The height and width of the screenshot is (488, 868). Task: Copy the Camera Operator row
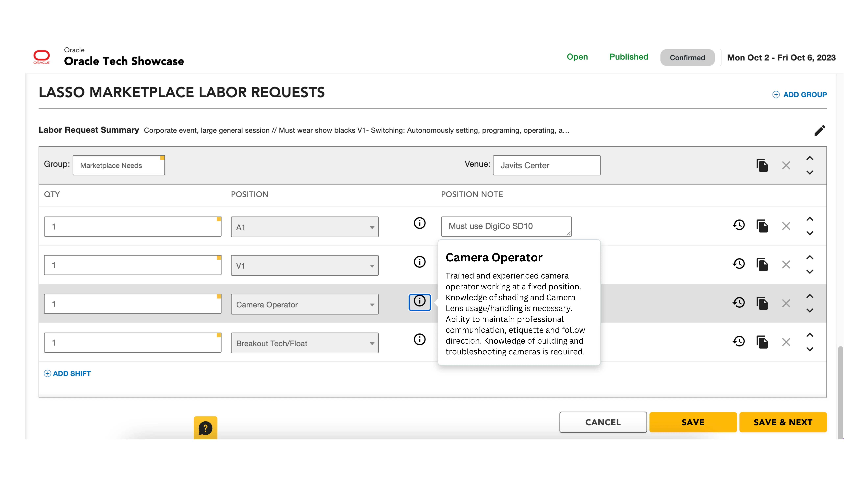point(762,303)
